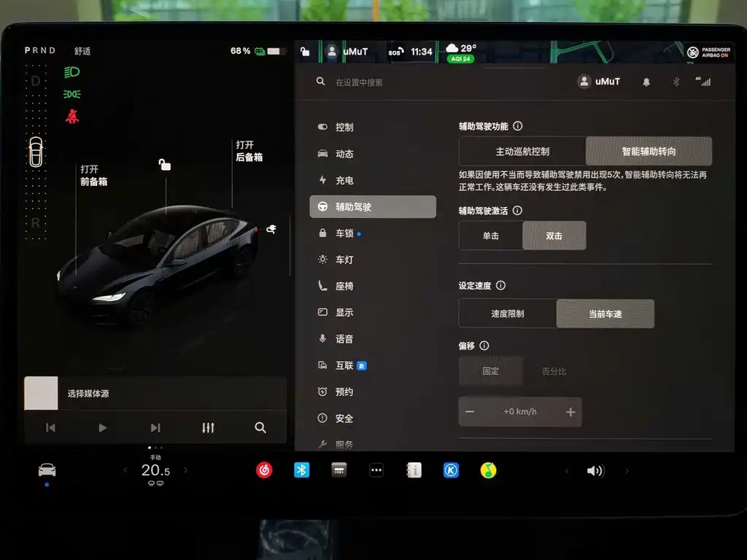Tap the cellular signal strength icon
This screenshot has width=747, height=560.
tap(704, 82)
